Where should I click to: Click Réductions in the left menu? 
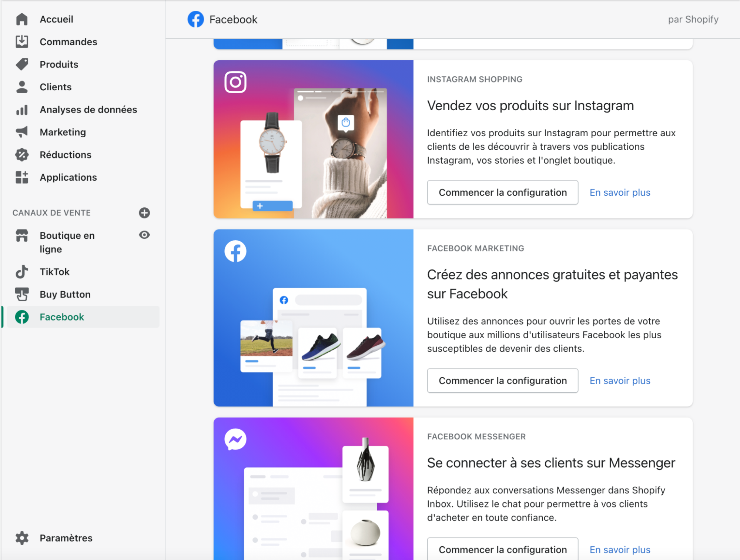tap(65, 154)
